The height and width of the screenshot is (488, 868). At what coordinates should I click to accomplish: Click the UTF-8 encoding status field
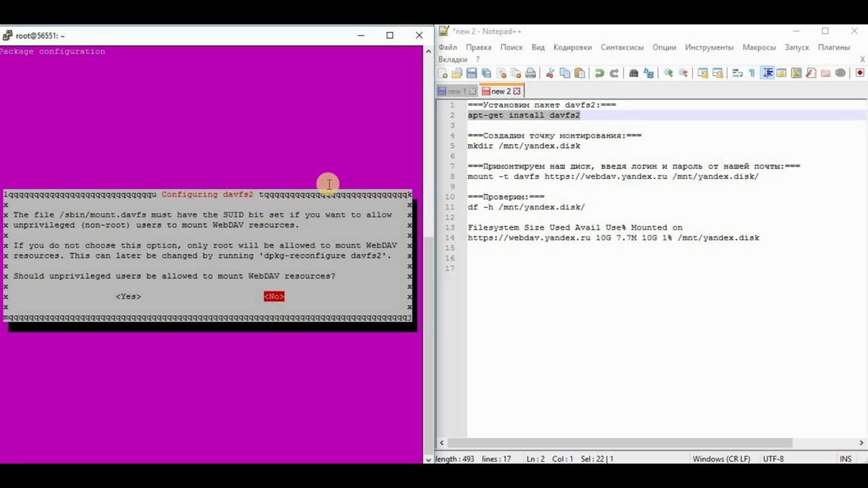pyautogui.click(x=773, y=459)
